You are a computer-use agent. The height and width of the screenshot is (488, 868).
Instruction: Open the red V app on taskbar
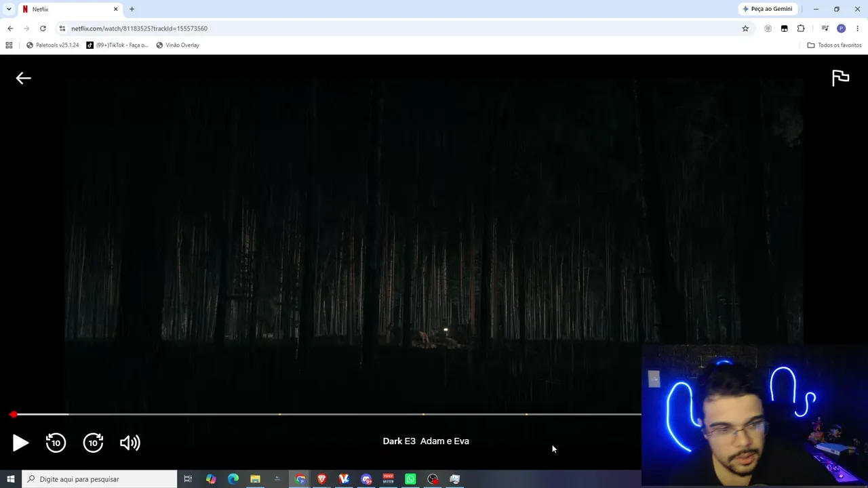tap(344, 479)
